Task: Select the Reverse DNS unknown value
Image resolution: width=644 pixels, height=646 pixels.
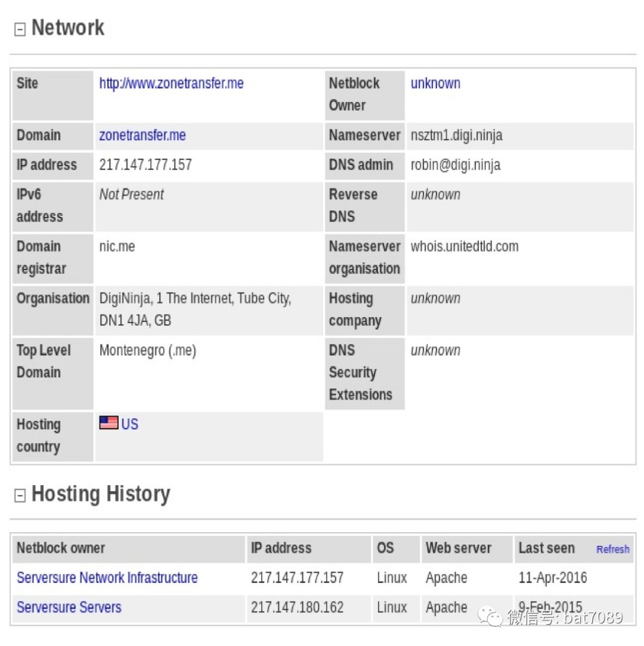Action: 435,194
